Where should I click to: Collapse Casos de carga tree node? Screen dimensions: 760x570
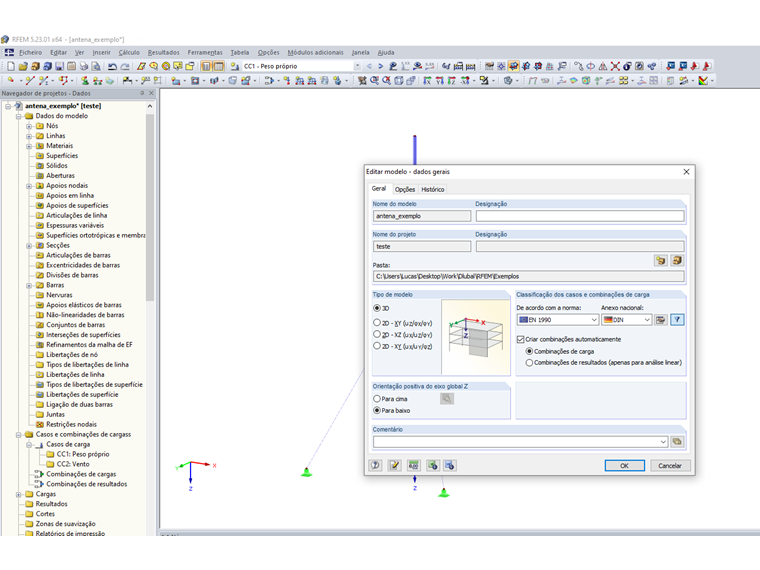coord(29,444)
